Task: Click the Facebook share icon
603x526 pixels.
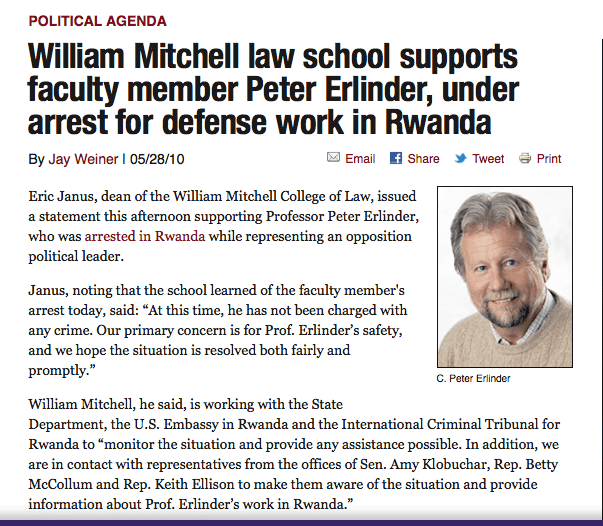Action: (396, 158)
